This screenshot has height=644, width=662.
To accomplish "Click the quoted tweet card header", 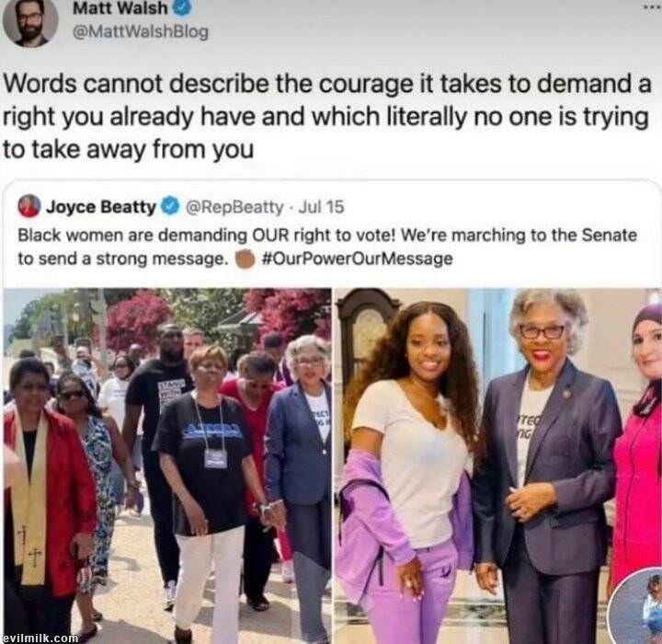I will pos(181,207).
